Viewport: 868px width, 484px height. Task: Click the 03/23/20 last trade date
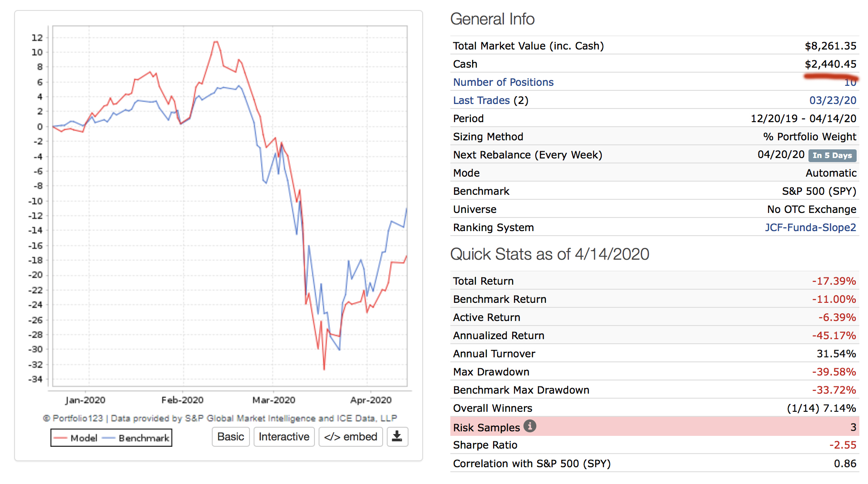pyautogui.click(x=832, y=100)
